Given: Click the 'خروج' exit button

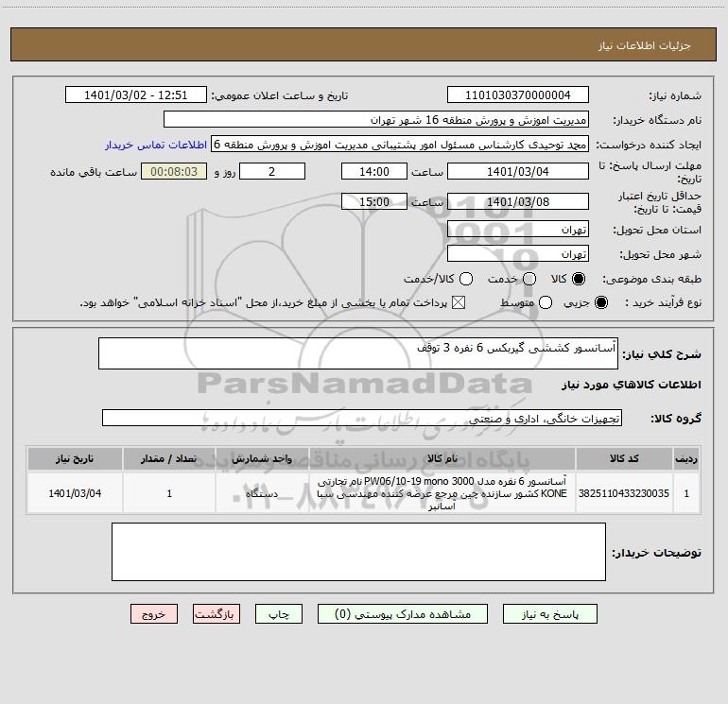Looking at the screenshot, I should [154, 614].
